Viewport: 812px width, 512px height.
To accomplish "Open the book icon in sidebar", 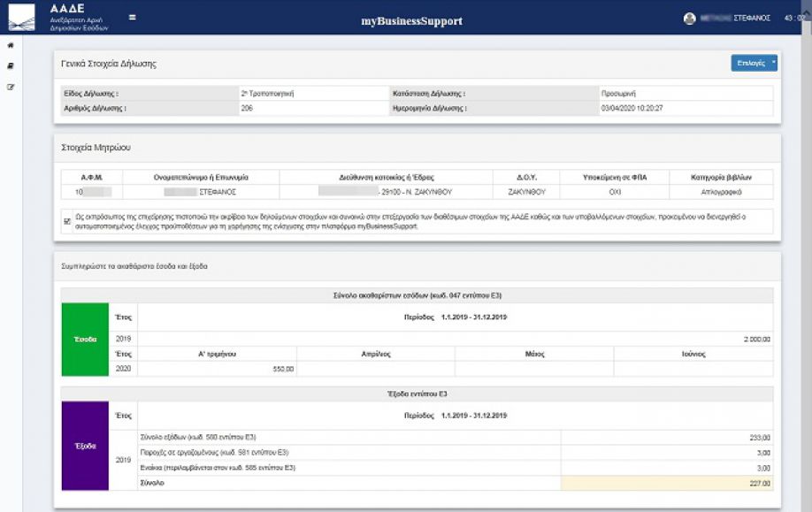I will 11,66.
